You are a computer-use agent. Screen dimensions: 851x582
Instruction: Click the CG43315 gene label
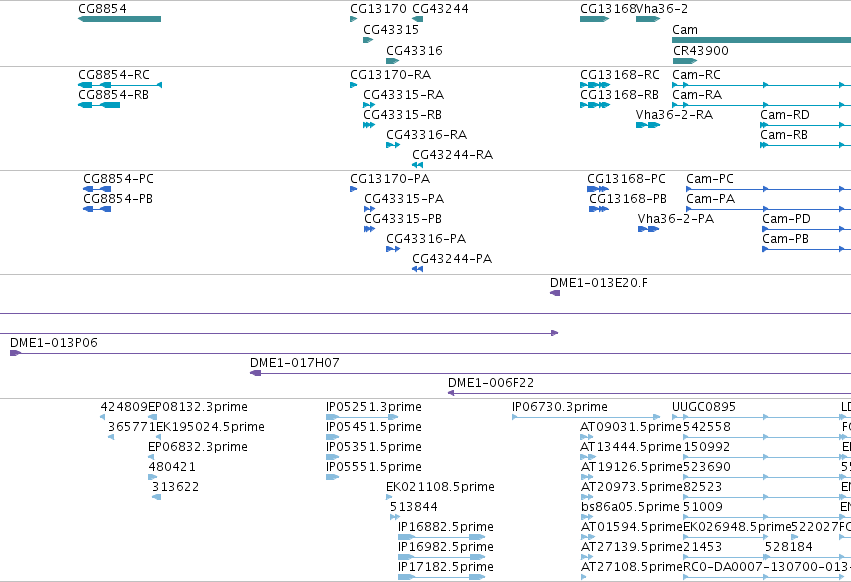click(391, 29)
